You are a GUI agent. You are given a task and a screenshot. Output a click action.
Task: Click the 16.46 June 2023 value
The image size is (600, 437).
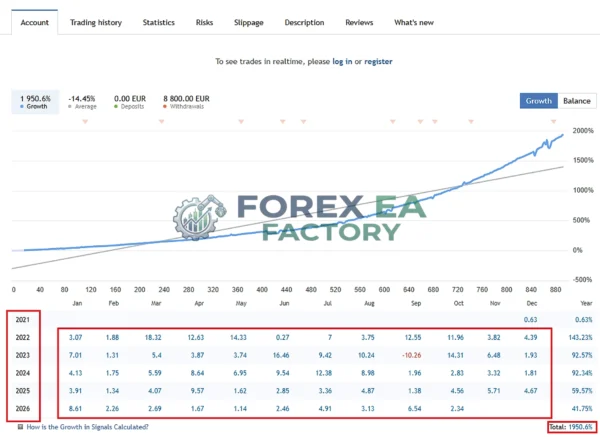coord(281,355)
